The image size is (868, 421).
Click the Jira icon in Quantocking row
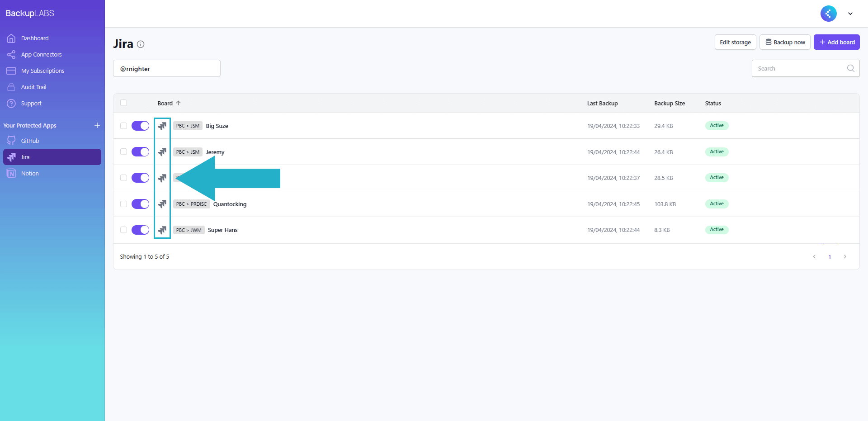point(162,204)
